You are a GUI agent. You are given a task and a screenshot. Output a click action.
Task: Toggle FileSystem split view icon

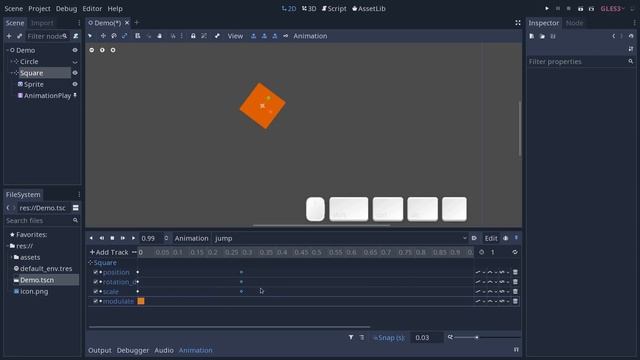pyautogui.click(x=76, y=208)
